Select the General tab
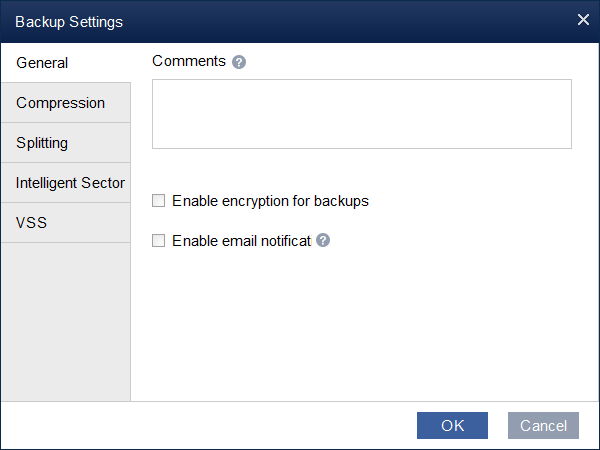The image size is (600, 450). coord(65,63)
